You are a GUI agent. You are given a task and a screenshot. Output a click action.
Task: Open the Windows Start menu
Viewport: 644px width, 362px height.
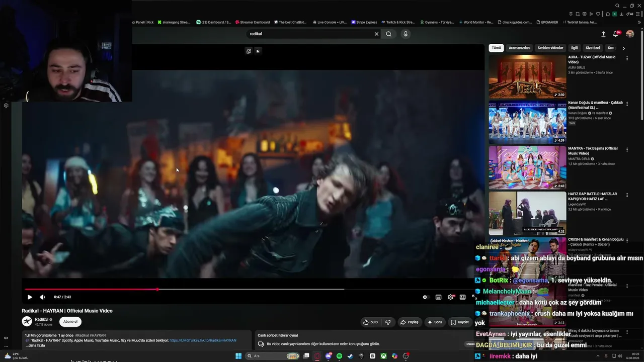(x=238, y=356)
